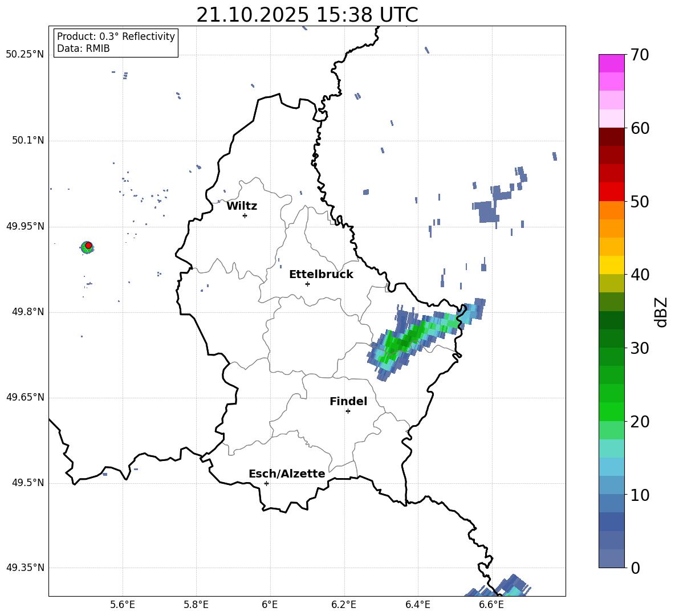This screenshot has height=616, width=675.
Task: Click the 5.6°E longitude label
Action: tap(123, 605)
